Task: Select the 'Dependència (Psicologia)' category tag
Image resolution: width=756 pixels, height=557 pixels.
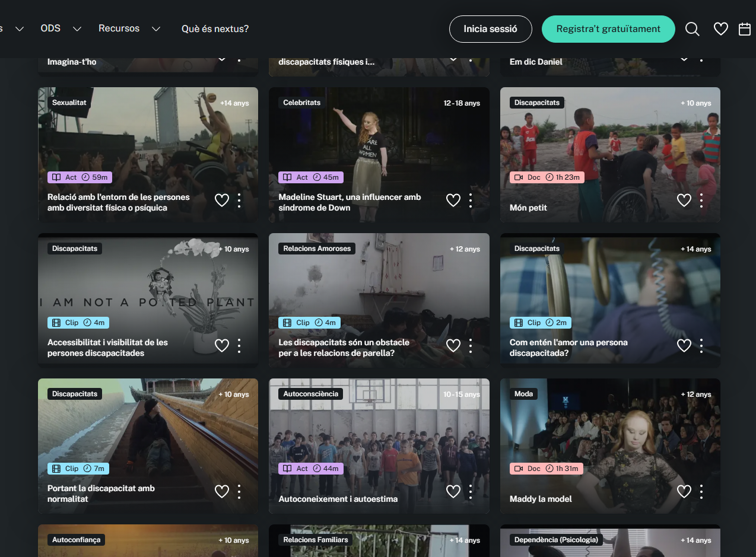Action: click(556, 540)
